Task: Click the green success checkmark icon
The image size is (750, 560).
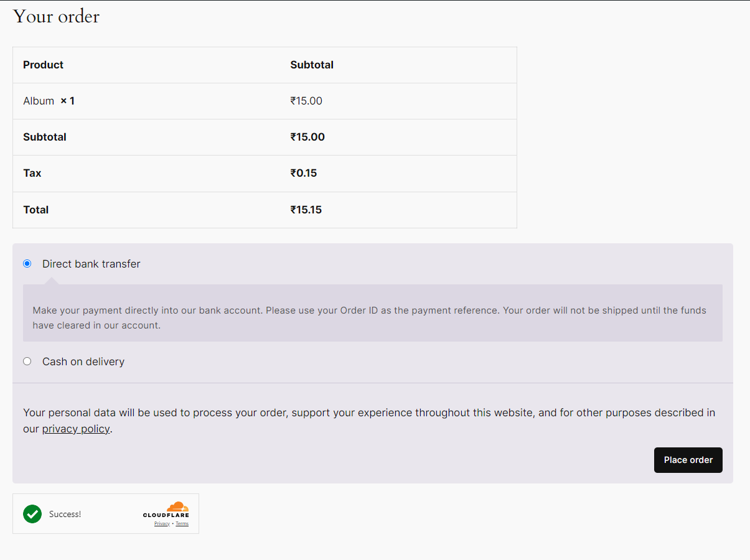Action: click(32, 514)
